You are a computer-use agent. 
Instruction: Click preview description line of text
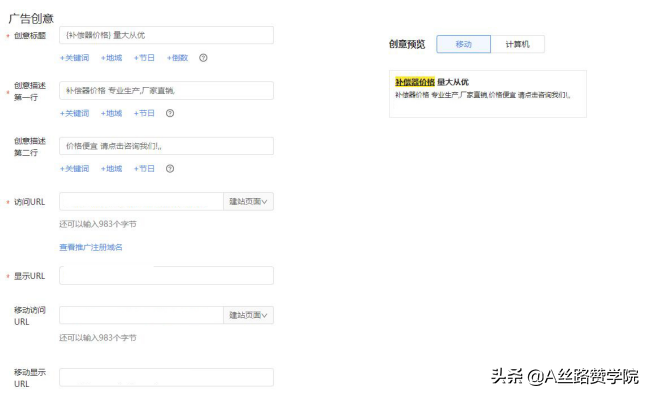coord(483,95)
